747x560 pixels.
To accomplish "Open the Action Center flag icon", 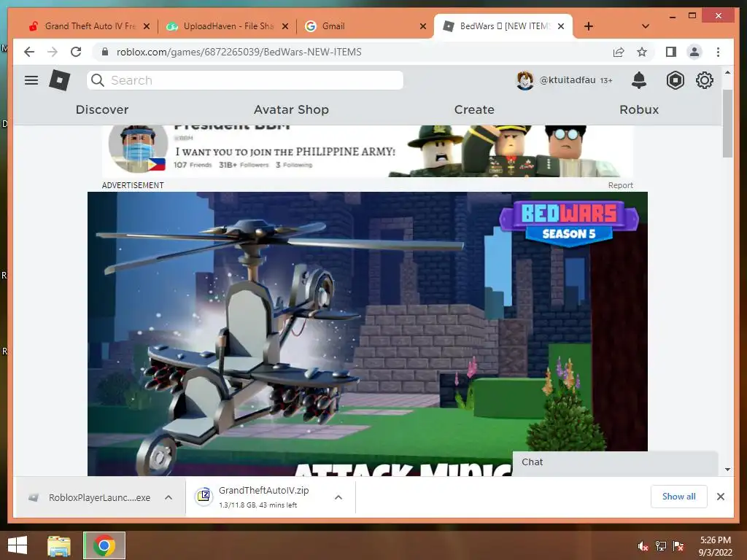I will click(x=678, y=546).
